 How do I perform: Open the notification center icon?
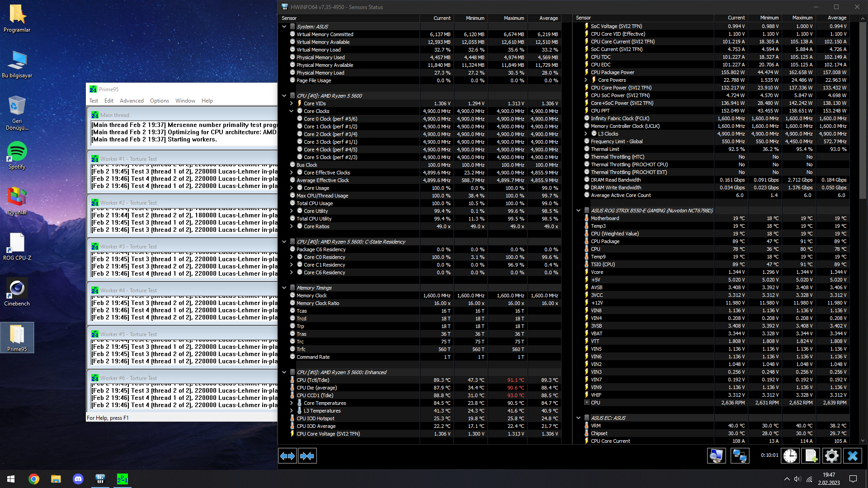[853, 479]
